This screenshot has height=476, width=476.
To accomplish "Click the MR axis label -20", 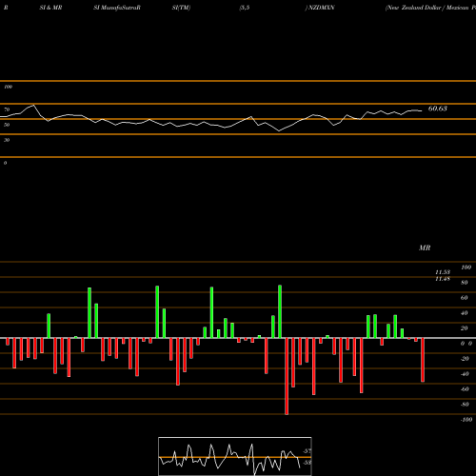I will pos(465,359).
